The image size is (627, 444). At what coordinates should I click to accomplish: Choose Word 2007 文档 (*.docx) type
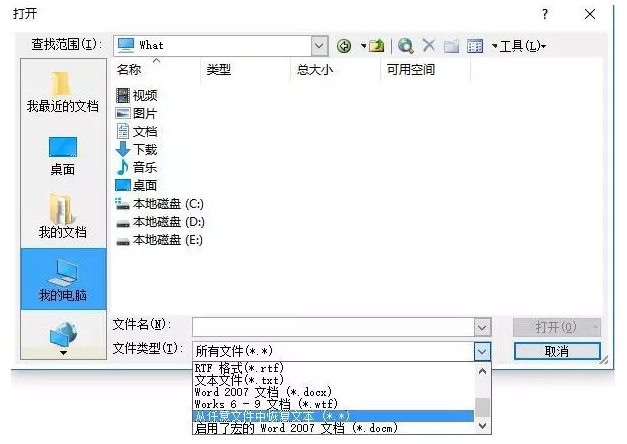(x=333, y=392)
